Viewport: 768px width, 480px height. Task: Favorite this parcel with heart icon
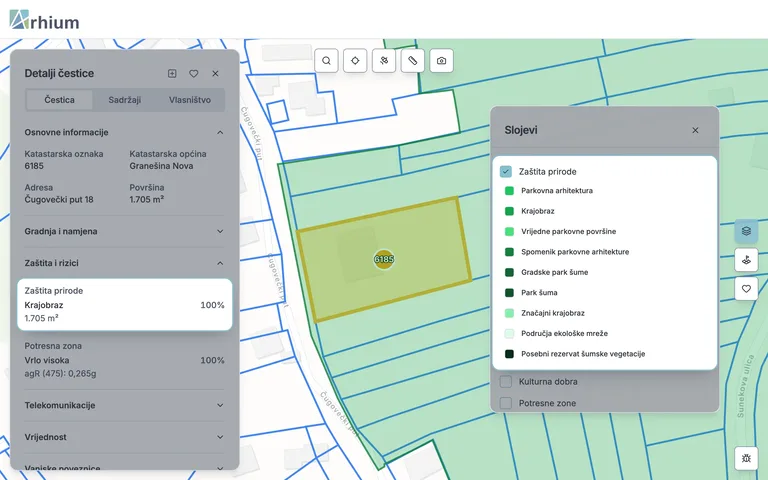pyautogui.click(x=193, y=73)
